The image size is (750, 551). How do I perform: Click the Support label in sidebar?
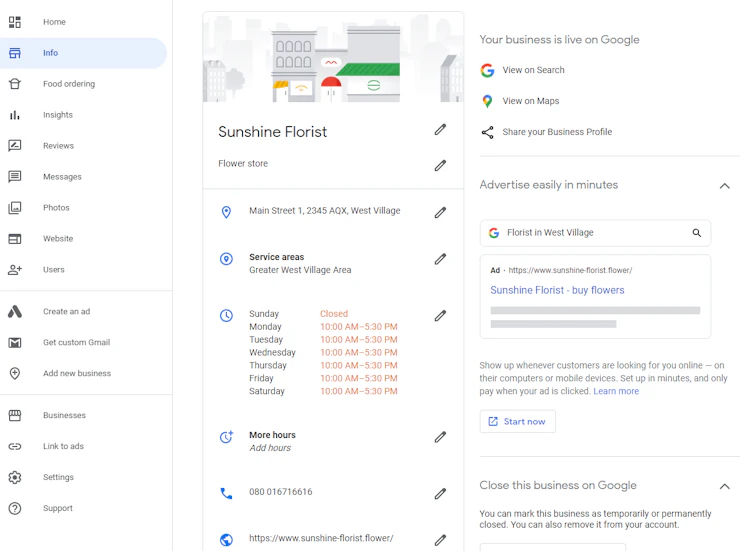click(58, 508)
